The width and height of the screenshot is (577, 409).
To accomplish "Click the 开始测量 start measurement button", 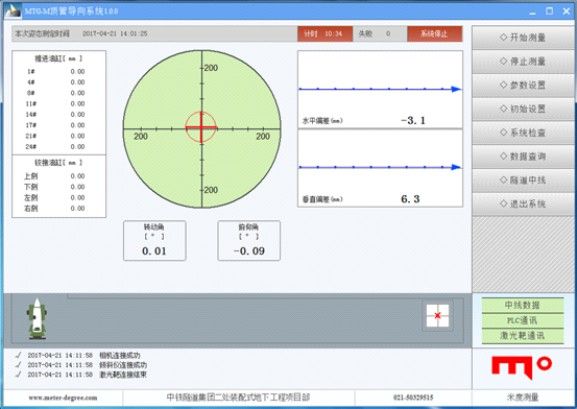I will coord(523,38).
